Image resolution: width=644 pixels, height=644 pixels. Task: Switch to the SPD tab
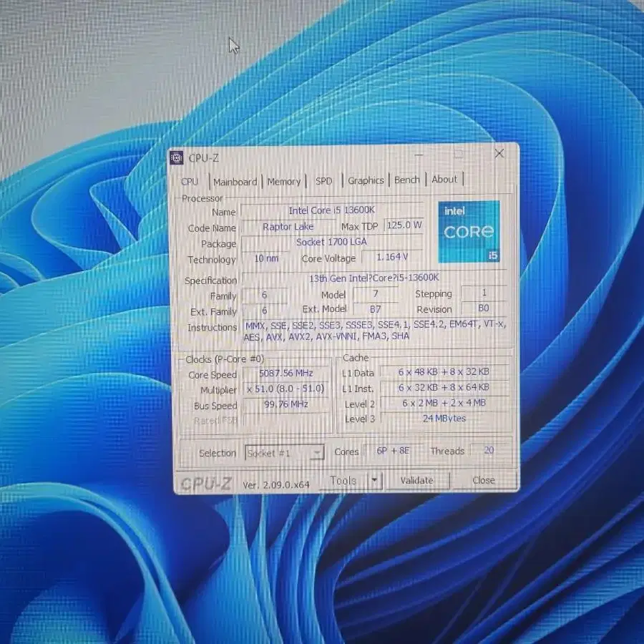point(323,181)
